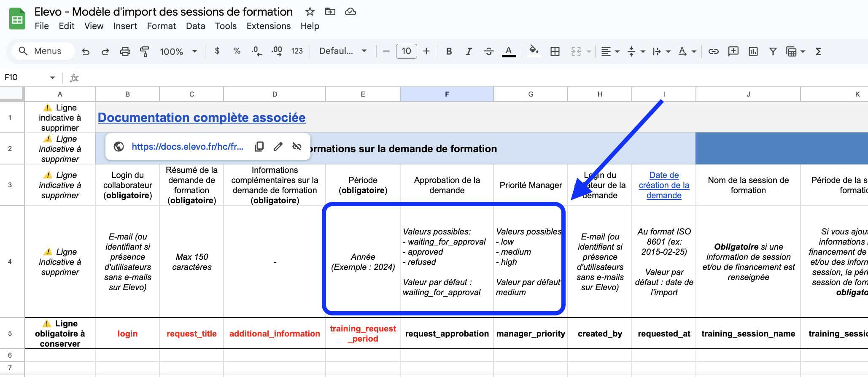Select the request_title cell

coord(191,334)
